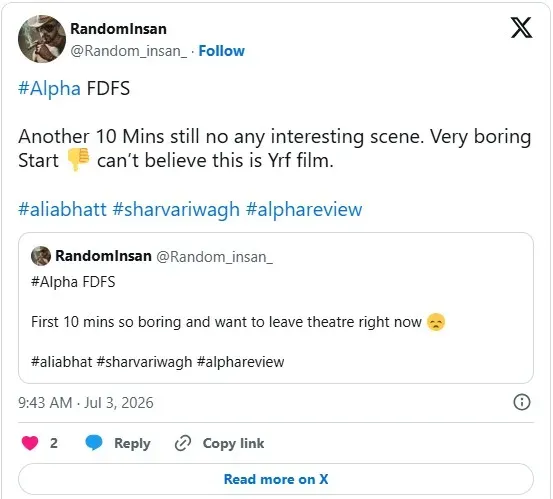Open the #alphareview hashtag in main tweet

pyautogui.click(x=304, y=209)
